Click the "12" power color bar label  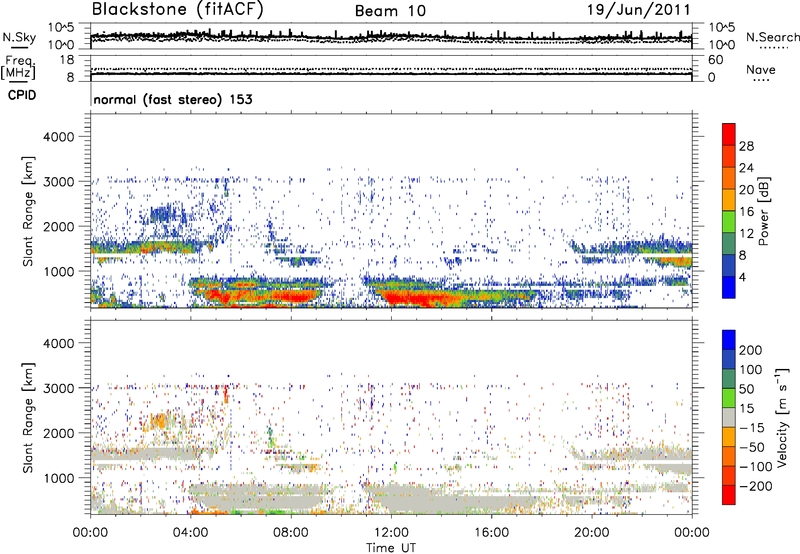[746, 234]
